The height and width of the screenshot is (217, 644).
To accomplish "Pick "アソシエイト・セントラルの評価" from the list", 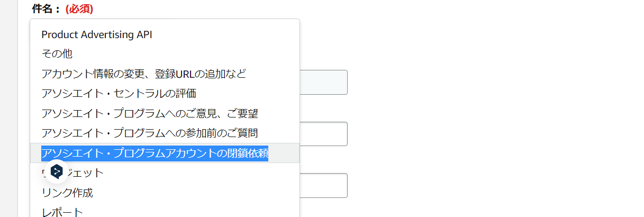I will [x=165, y=94].
